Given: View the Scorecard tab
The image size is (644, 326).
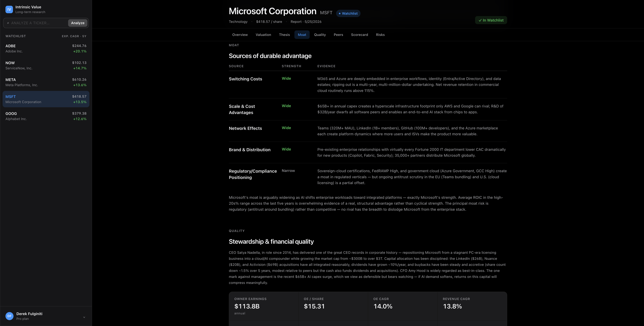Looking at the screenshot, I should pyautogui.click(x=360, y=35).
